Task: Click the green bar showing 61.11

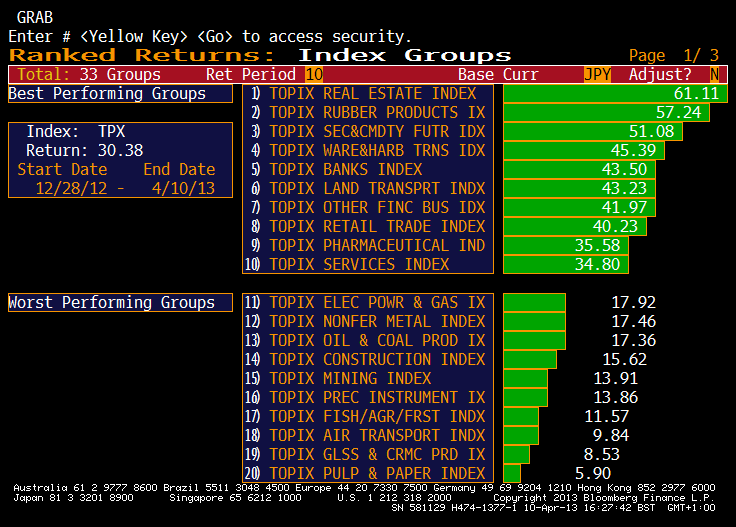Action: (615, 93)
